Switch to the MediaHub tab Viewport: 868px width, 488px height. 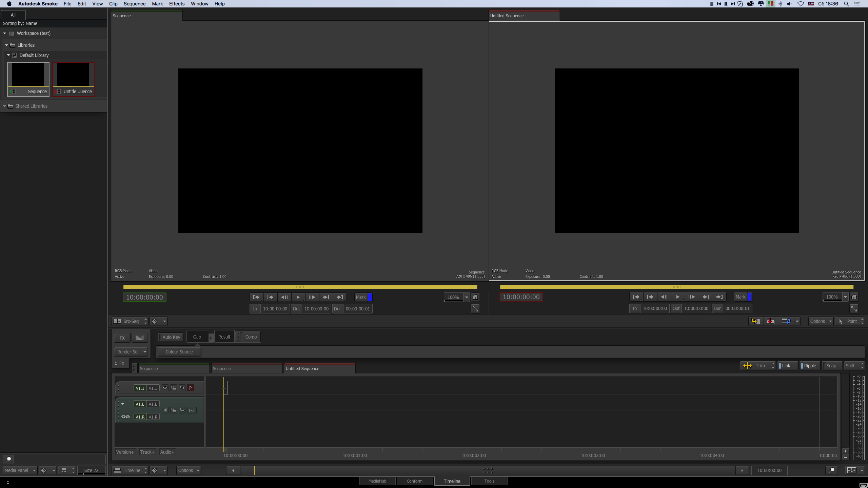[x=377, y=481]
